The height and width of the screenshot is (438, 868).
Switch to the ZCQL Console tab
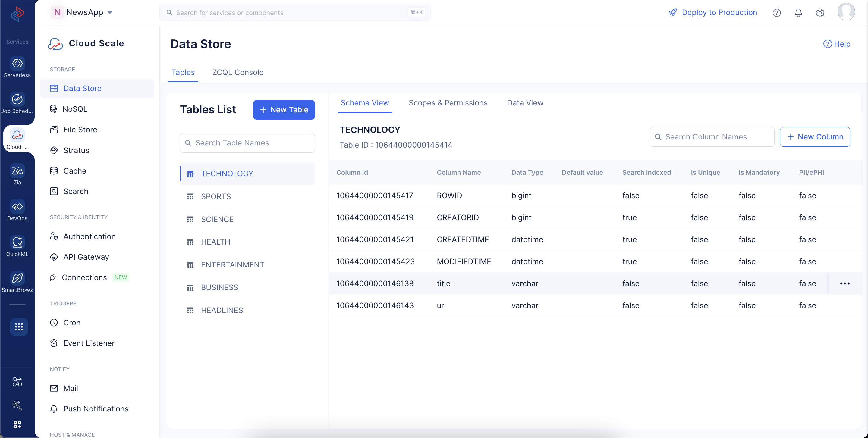(237, 72)
